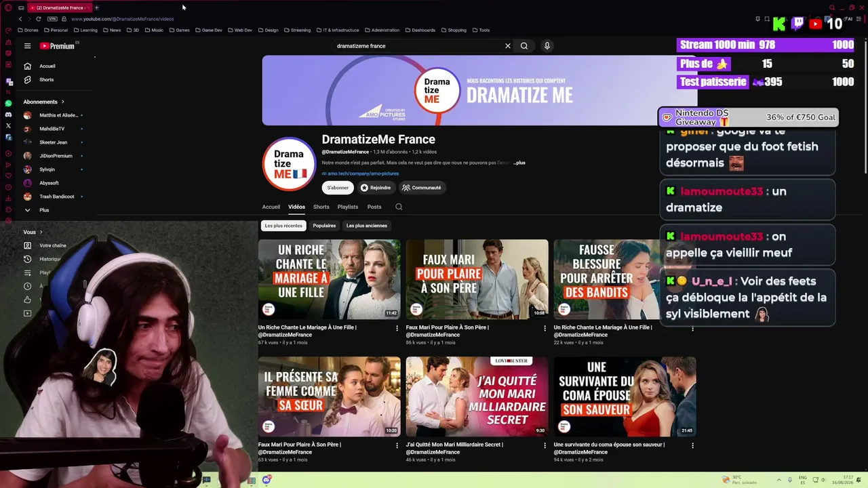This screenshot has height=488, width=868.
Task: Expand the channel description with ...plus
Action: [519, 163]
